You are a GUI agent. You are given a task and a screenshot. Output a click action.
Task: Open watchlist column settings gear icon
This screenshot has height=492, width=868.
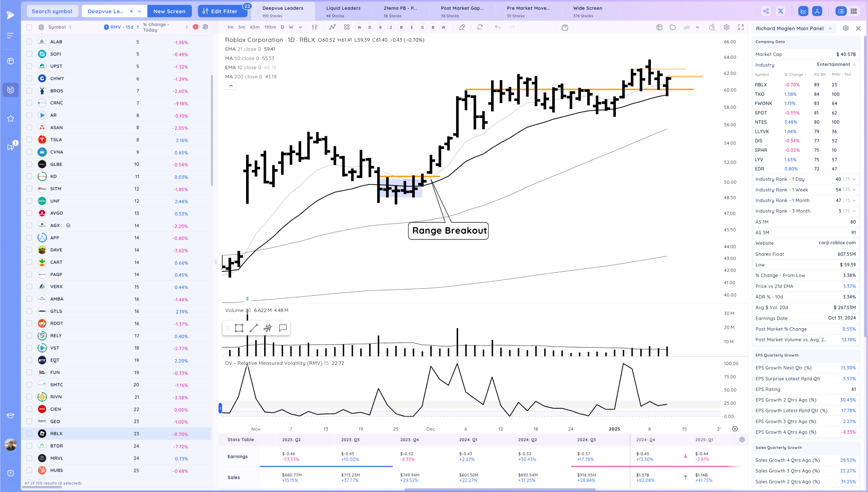pos(205,27)
